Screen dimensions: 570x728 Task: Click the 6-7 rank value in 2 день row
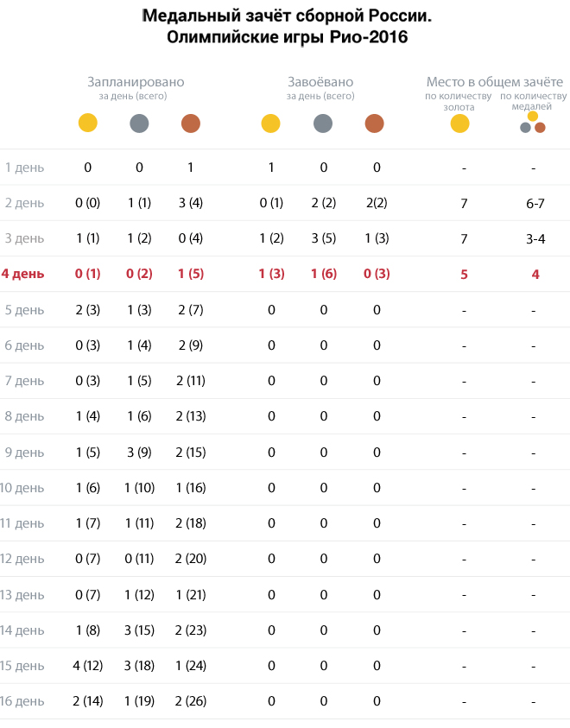pyautogui.click(x=535, y=203)
